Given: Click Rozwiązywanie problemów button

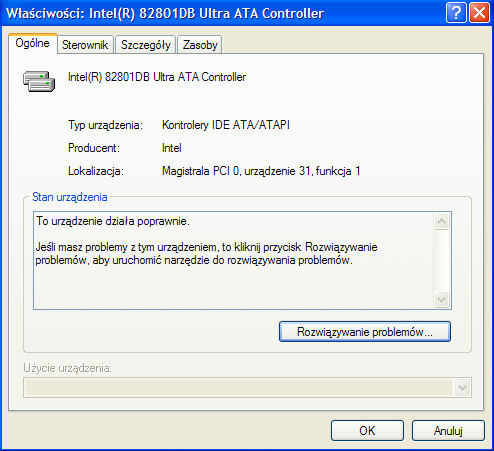Looking at the screenshot, I should click(365, 332).
